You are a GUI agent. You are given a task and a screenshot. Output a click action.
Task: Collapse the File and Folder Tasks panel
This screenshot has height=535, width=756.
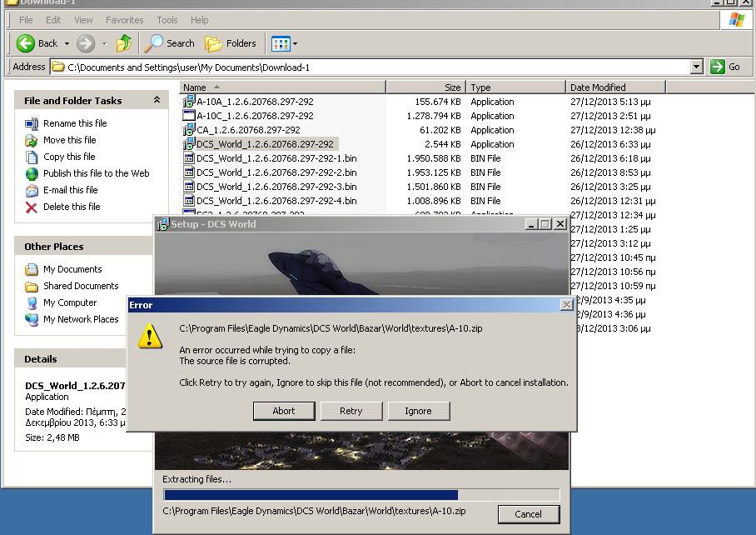[x=157, y=100]
